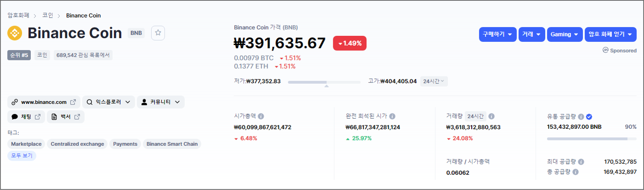
Task: Click the blue verified checkmark badge
Action: (589, 117)
